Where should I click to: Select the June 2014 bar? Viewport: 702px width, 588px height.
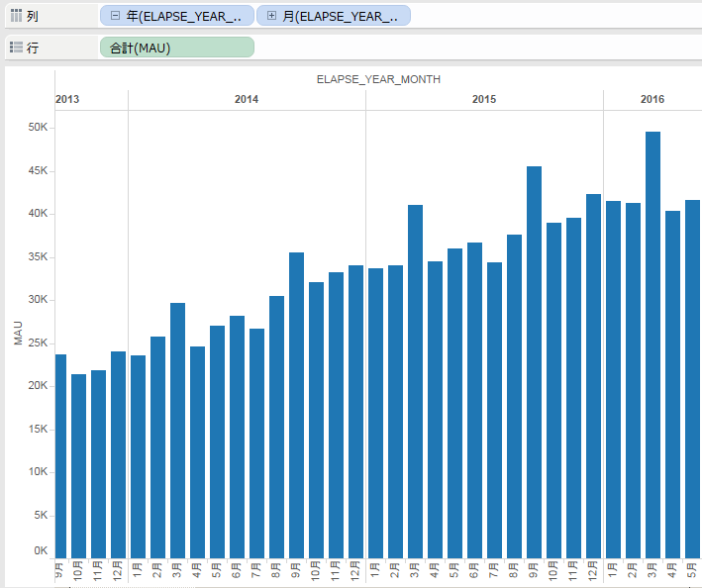(238, 438)
